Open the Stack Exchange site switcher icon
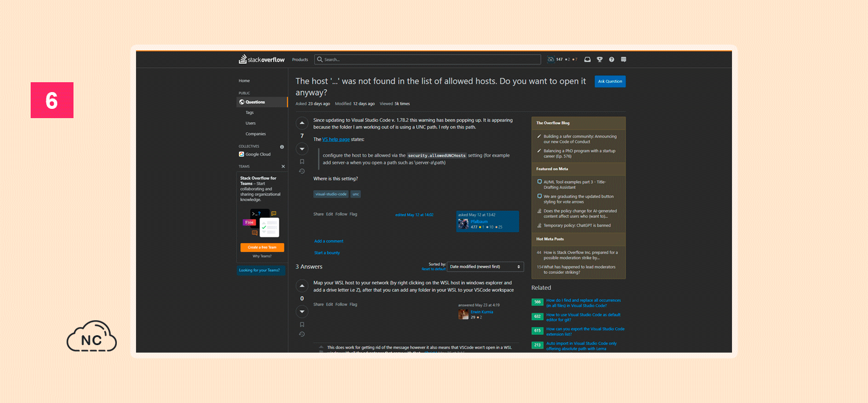 [624, 60]
